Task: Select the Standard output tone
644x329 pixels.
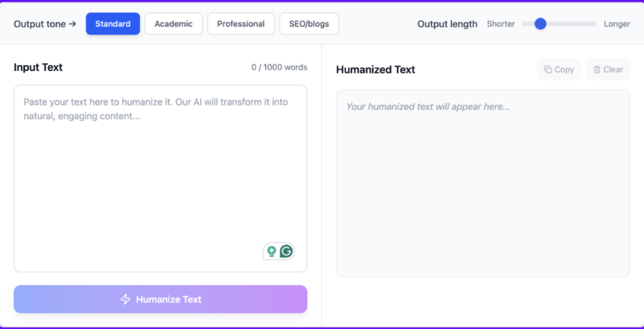Action: pos(113,23)
